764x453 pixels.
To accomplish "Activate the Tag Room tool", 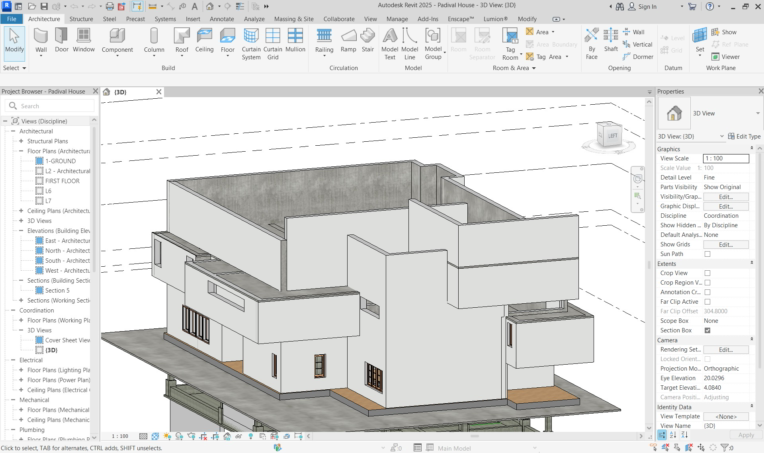I will (510, 44).
